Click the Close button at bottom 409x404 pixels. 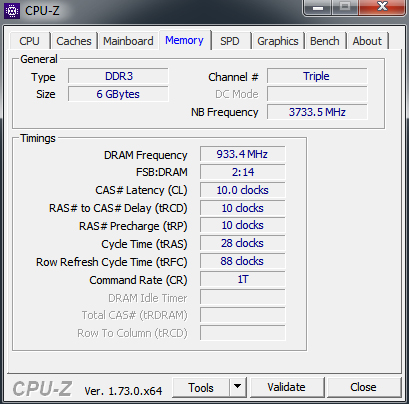coord(363,387)
